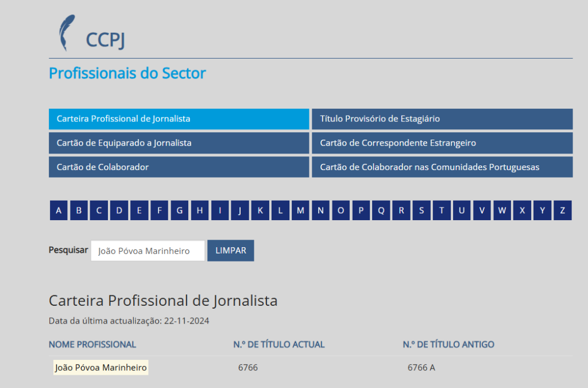The width and height of the screenshot is (588, 388).
Task: Click the N.º DE TÍTULO ANTIGO header
Action: coord(448,344)
